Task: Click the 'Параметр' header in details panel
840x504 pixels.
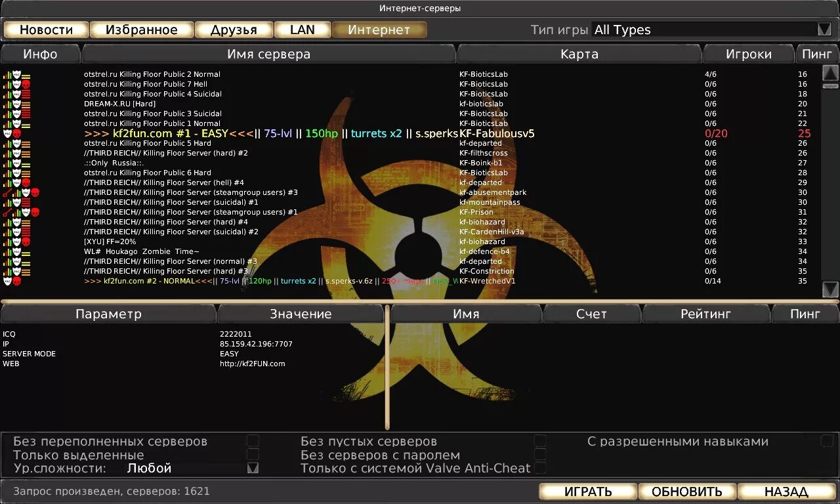Action: coord(108,314)
